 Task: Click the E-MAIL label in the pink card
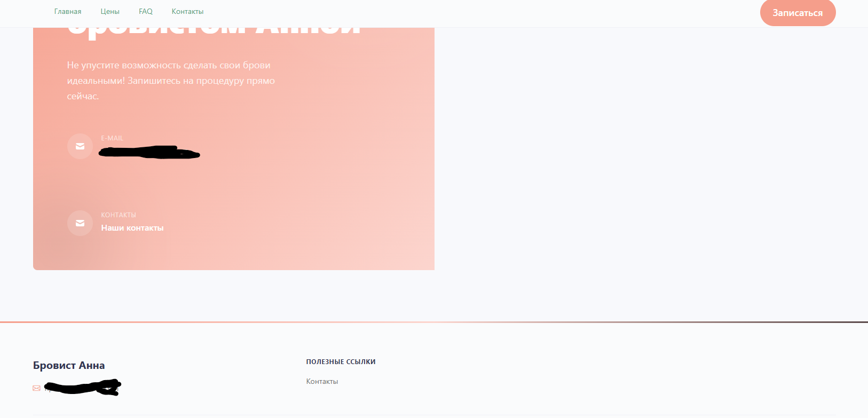pos(112,138)
